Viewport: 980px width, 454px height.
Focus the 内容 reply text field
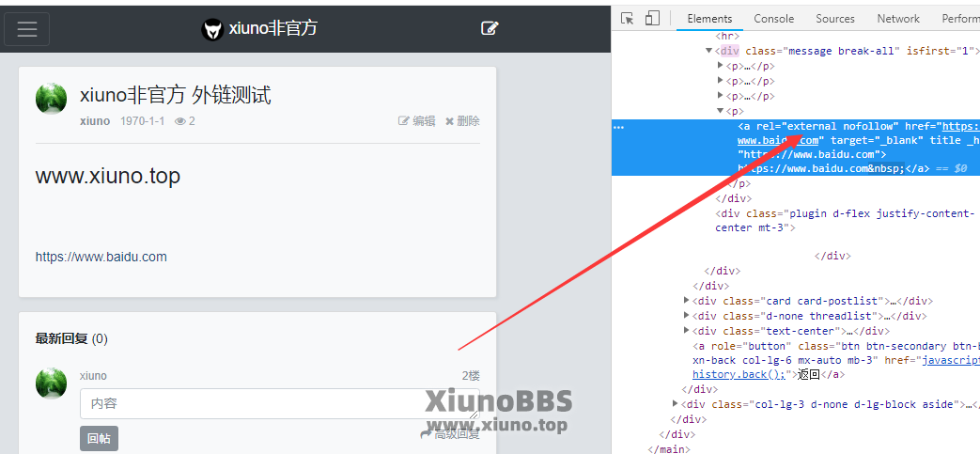pos(280,404)
